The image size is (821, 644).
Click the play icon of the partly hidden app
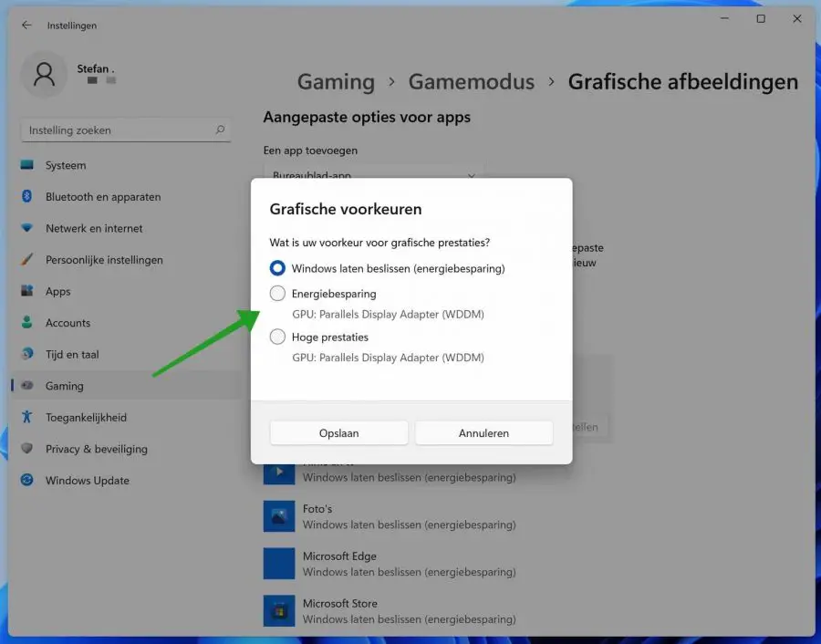click(278, 473)
